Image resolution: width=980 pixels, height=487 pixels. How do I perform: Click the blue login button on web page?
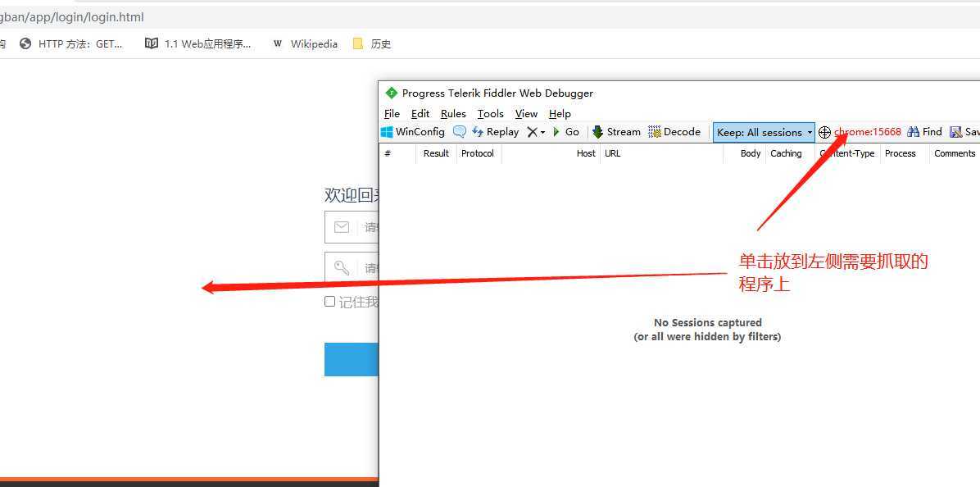click(352, 359)
